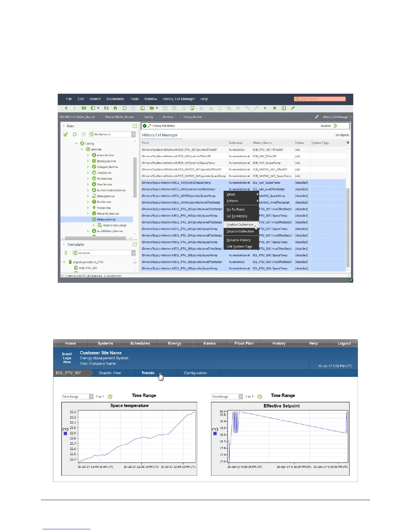Click the Floor Plan navigation button
This screenshot has width=411, height=532.
coord(244,343)
